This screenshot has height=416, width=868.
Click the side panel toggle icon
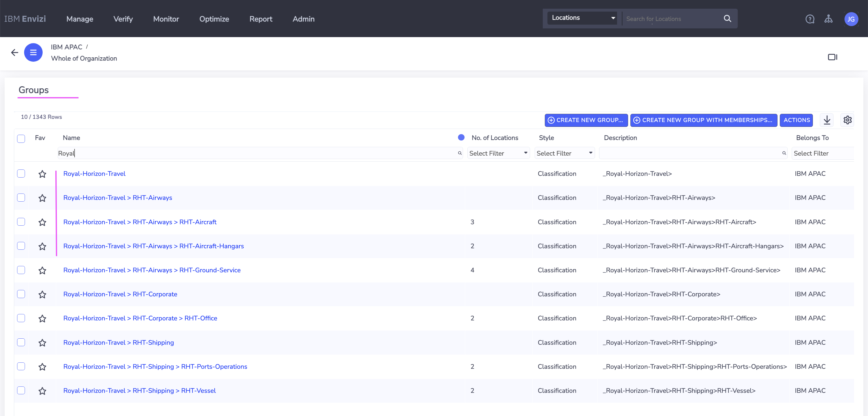pos(832,57)
